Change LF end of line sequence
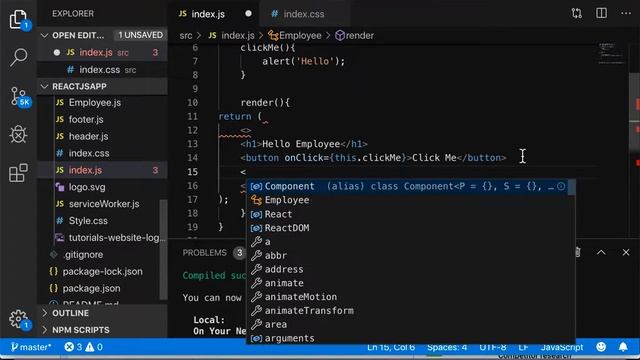The image size is (640, 360). click(x=523, y=347)
